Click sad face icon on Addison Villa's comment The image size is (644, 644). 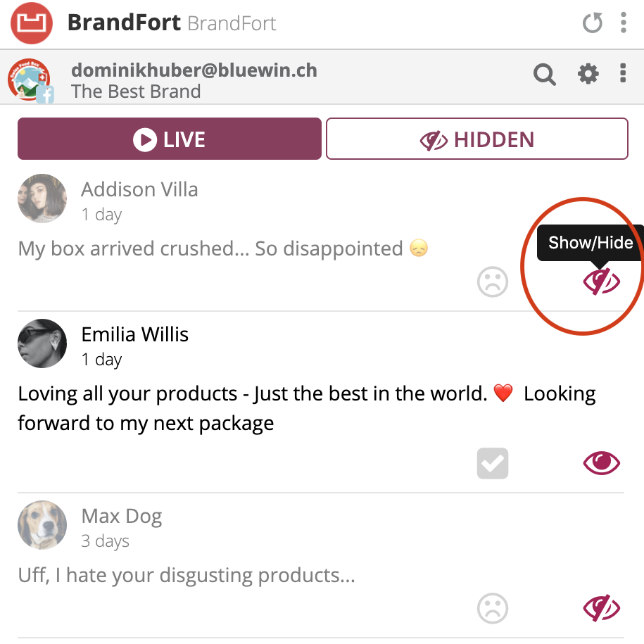click(x=493, y=282)
